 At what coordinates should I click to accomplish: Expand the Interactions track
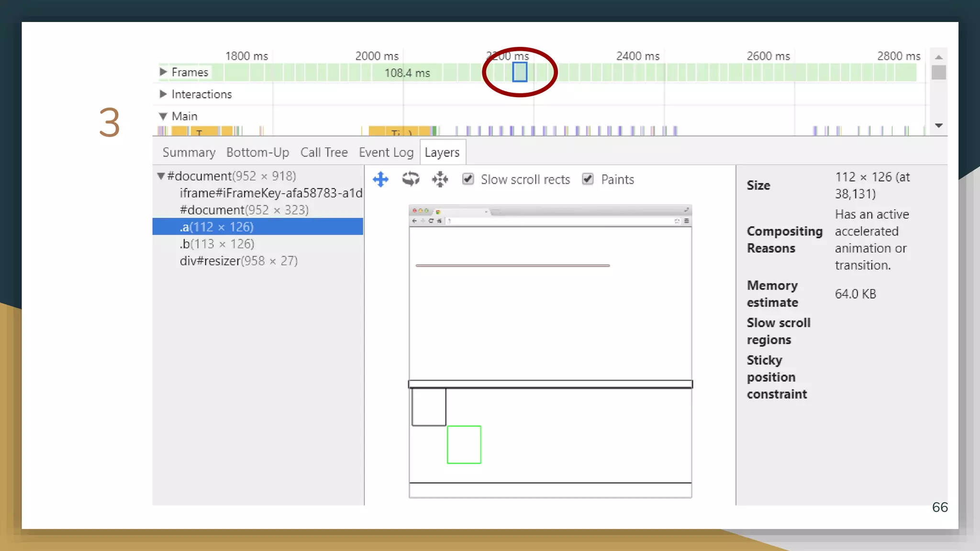[x=163, y=94]
